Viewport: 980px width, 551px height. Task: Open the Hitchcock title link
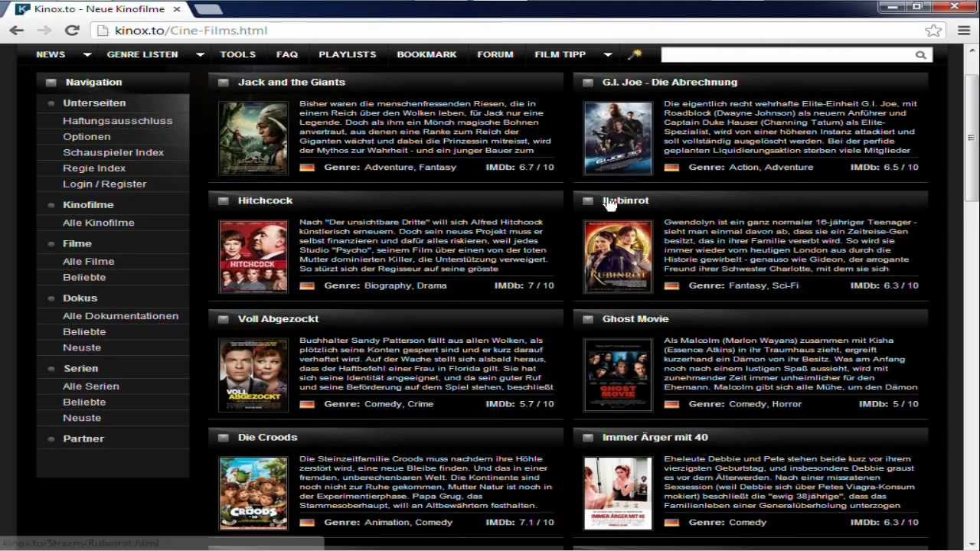tap(265, 201)
